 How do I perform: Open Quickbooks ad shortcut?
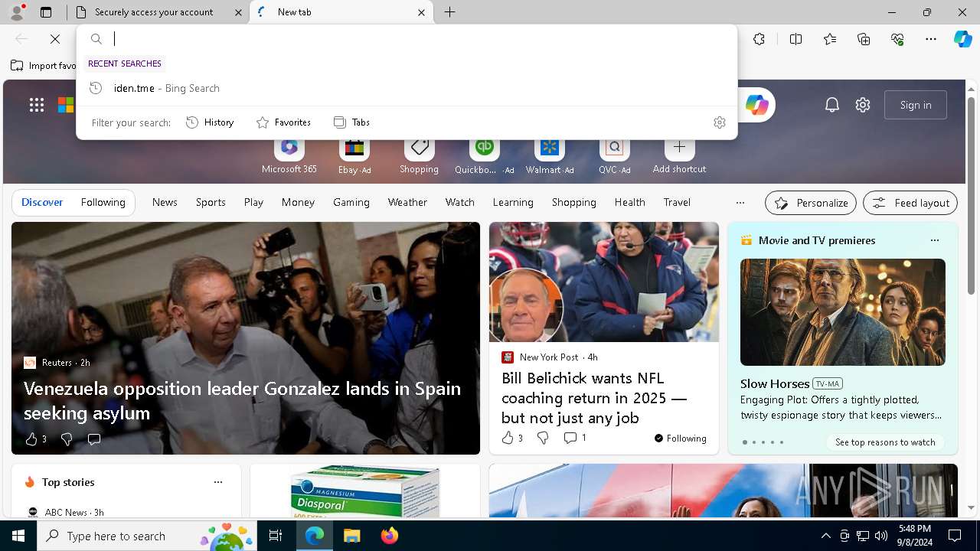coord(484,156)
